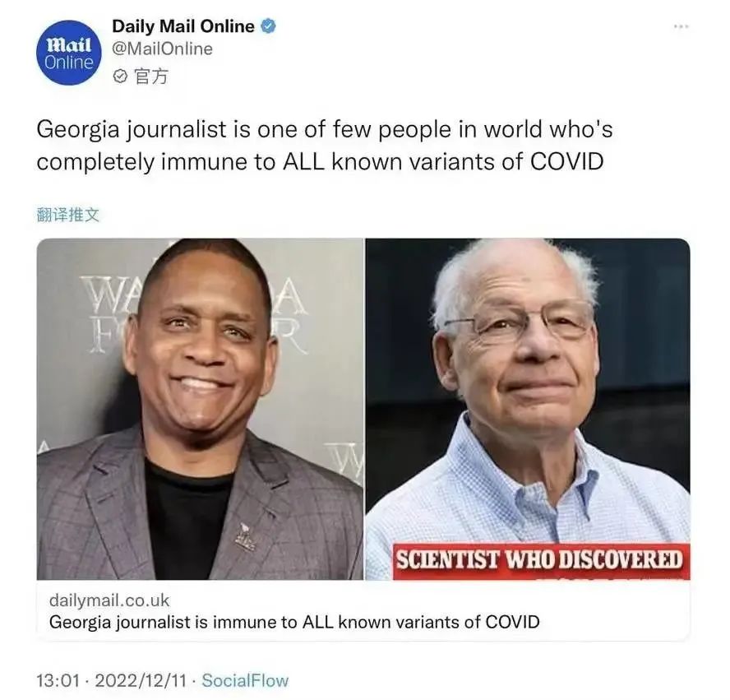Open the Mail Online profile avatar

tap(69, 53)
